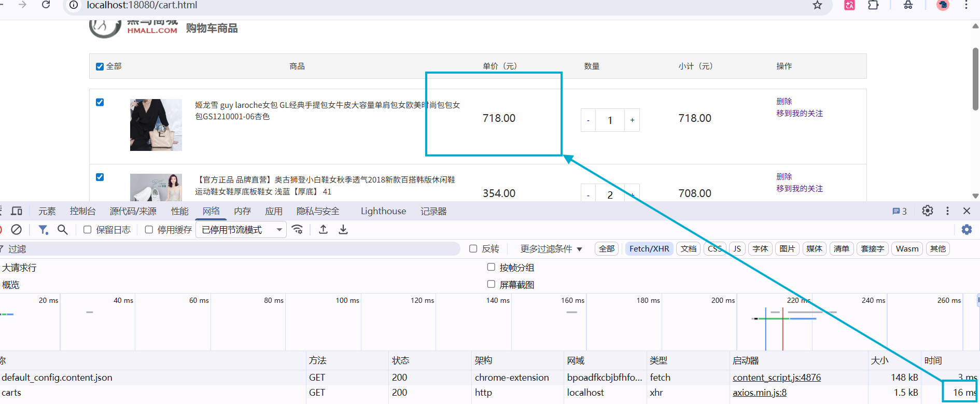Open the 源代码/来源 tab
This screenshot has width=980, height=404.
pyautogui.click(x=133, y=211)
